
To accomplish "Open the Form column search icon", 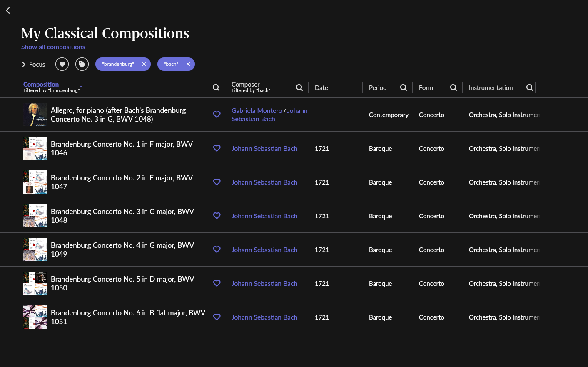I will (453, 87).
